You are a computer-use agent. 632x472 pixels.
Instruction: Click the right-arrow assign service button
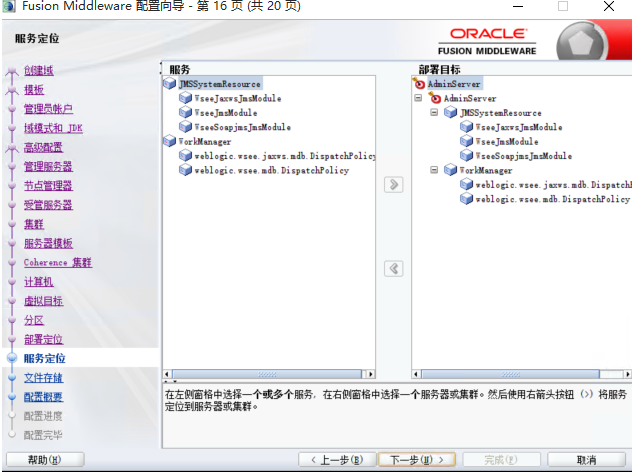pos(393,185)
